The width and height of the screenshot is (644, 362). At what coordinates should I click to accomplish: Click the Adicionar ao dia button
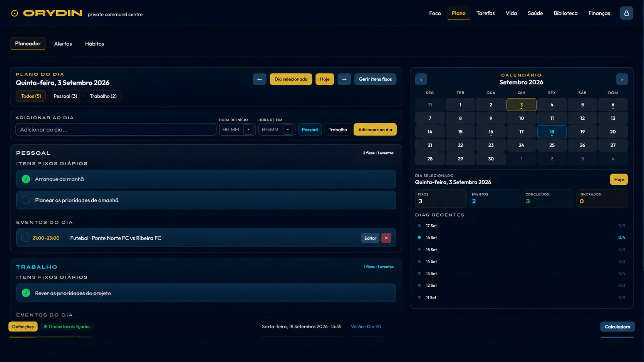(x=375, y=130)
